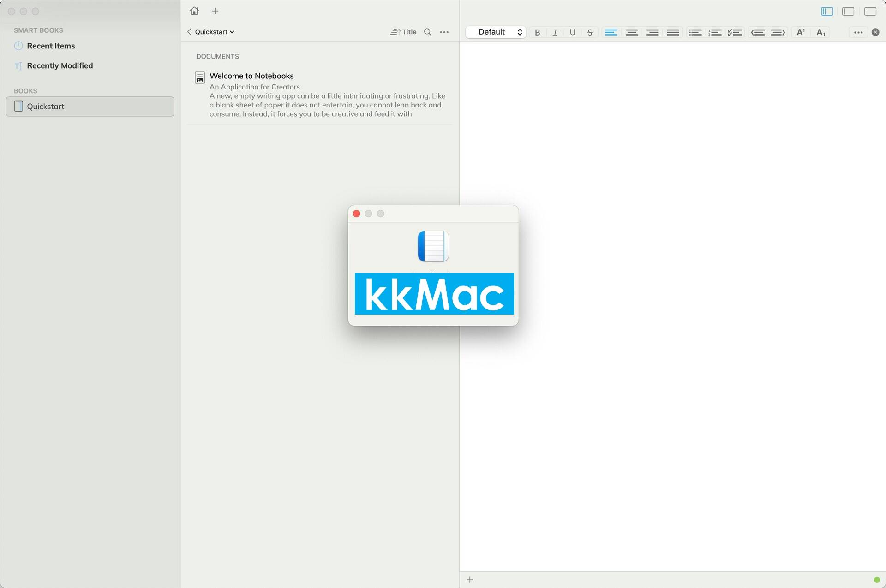Insert a bulleted list
This screenshot has width=886, height=588.
(695, 32)
